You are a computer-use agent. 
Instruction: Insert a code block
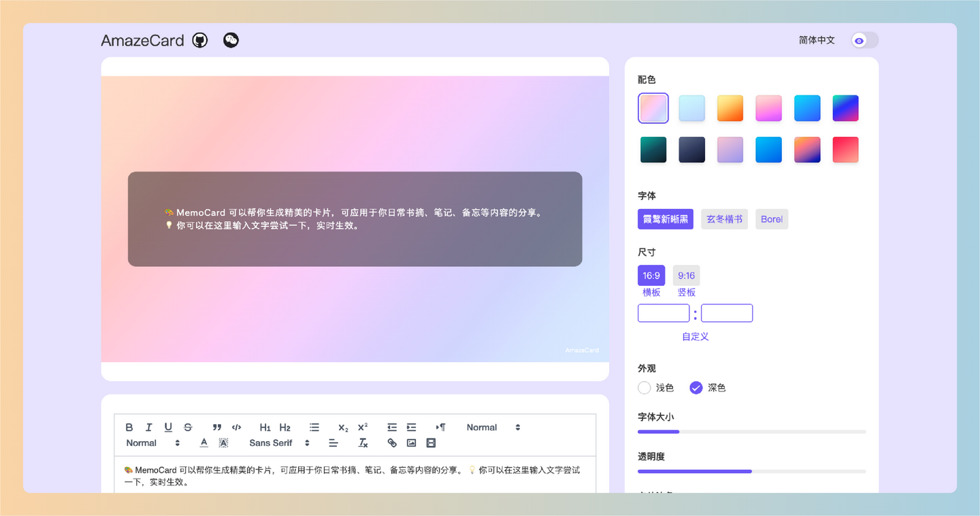pyautogui.click(x=237, y=428)
